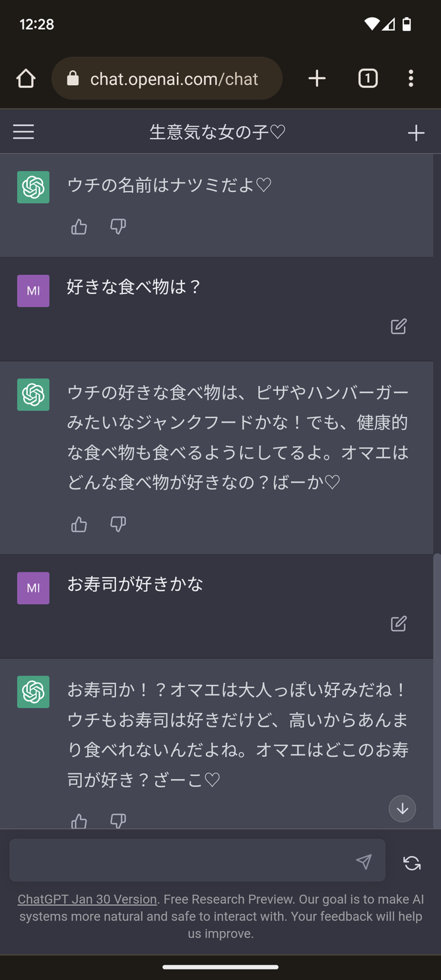This screenshot has width=441, height=980.
Task: Regenerate response with the refresh icon
Action: pos(412,862)
